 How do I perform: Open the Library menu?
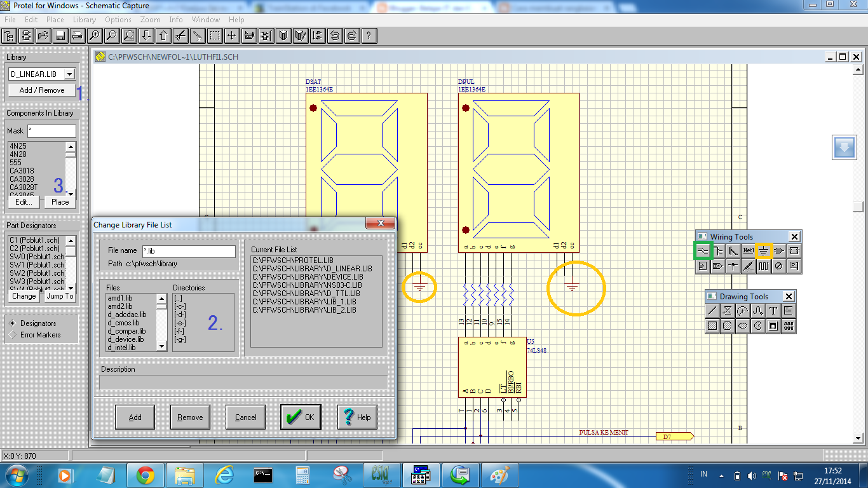coord(85,20)
